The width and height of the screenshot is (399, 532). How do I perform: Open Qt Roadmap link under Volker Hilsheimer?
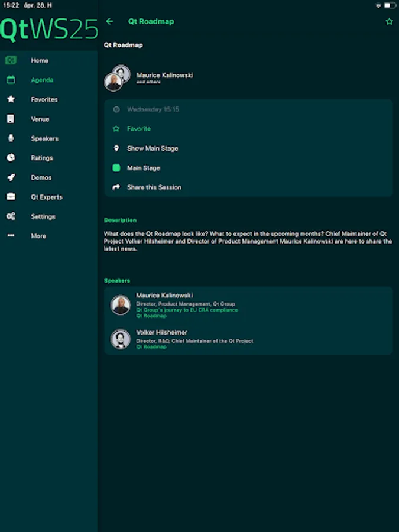coord(151,347)
